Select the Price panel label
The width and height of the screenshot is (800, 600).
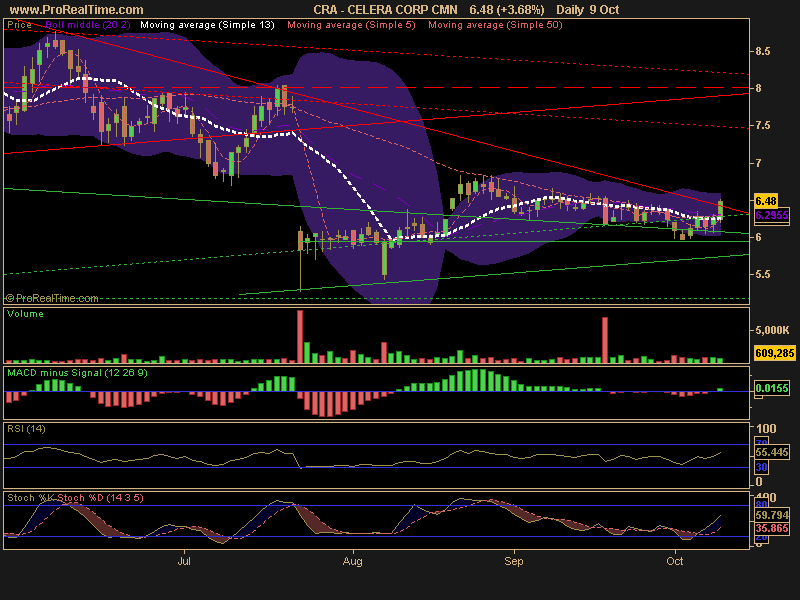pyautogui.click(x=19, y=24)
